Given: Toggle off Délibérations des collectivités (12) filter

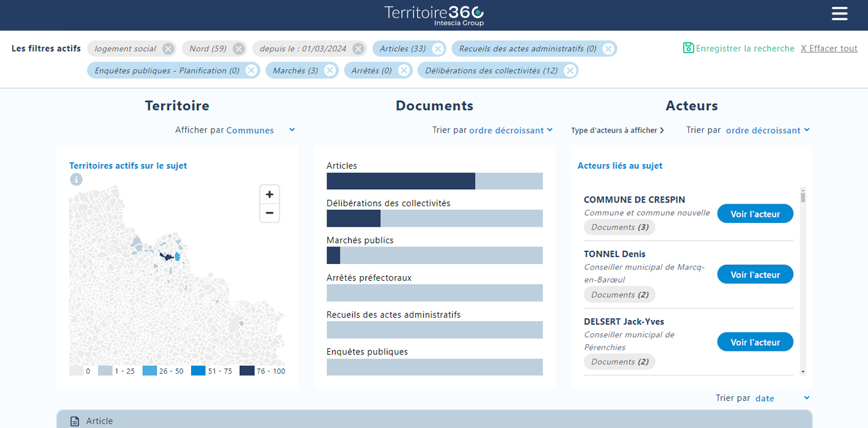Looking at the screenshot, I should (x=570, y=71).
